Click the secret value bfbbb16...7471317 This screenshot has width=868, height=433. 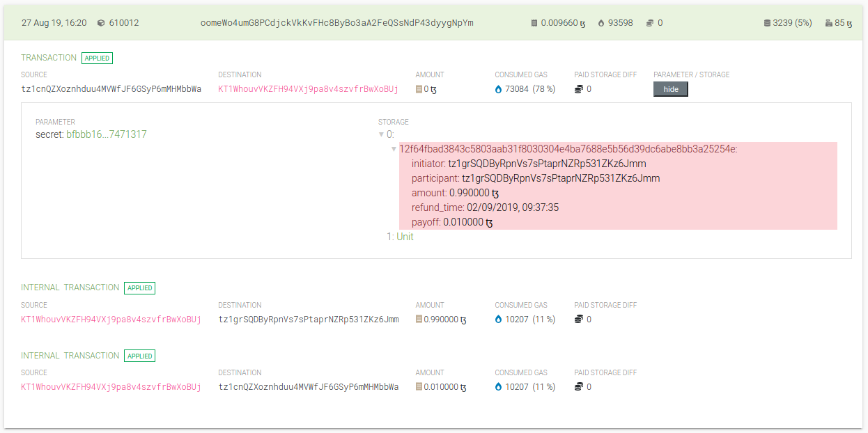click(107, 134)
